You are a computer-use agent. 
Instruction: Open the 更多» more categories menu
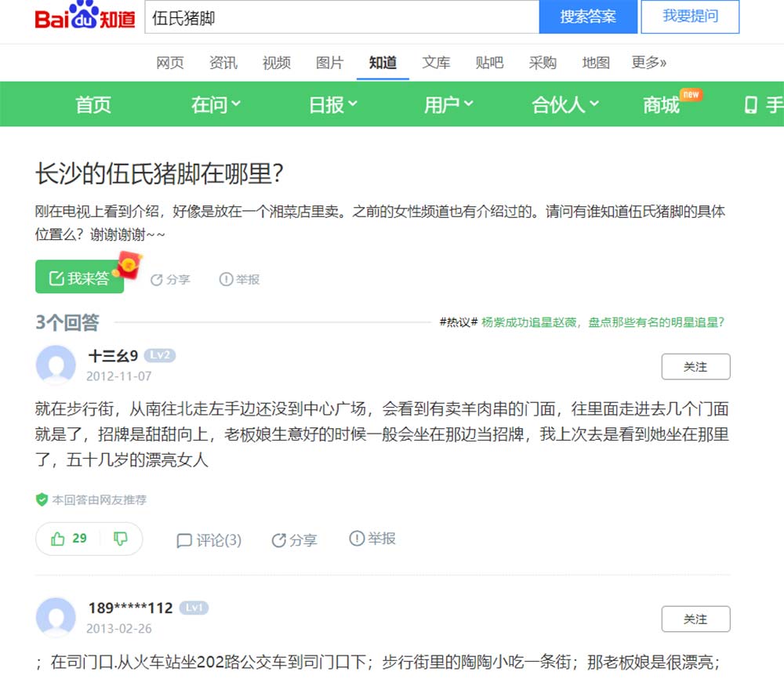coord(648,63)
